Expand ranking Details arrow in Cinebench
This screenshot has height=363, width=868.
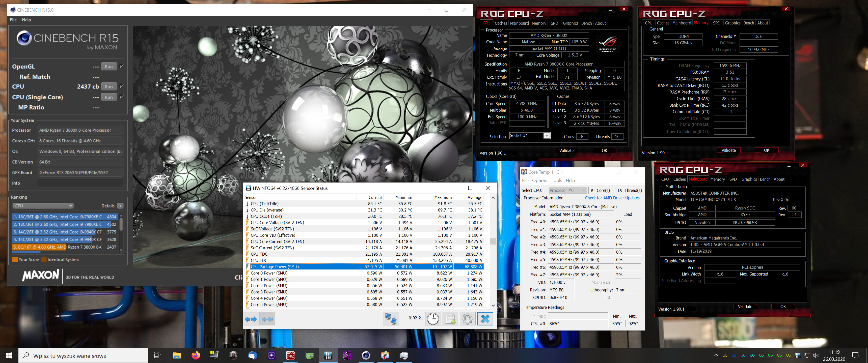[121, 206]
